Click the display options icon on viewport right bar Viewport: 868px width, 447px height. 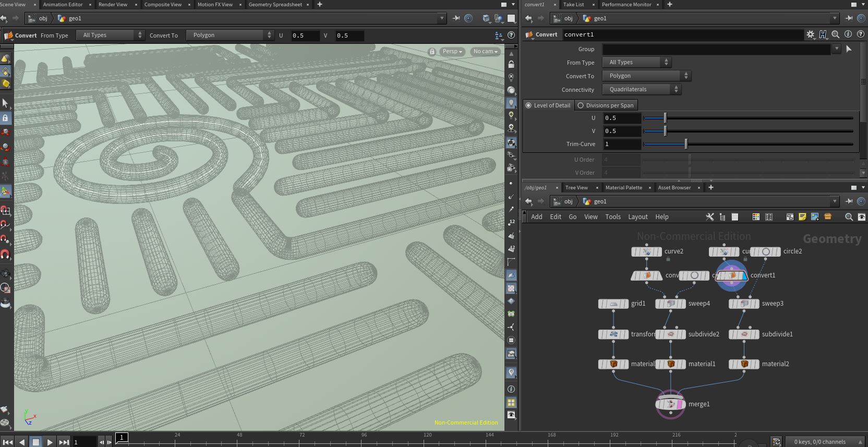[511, 415]
